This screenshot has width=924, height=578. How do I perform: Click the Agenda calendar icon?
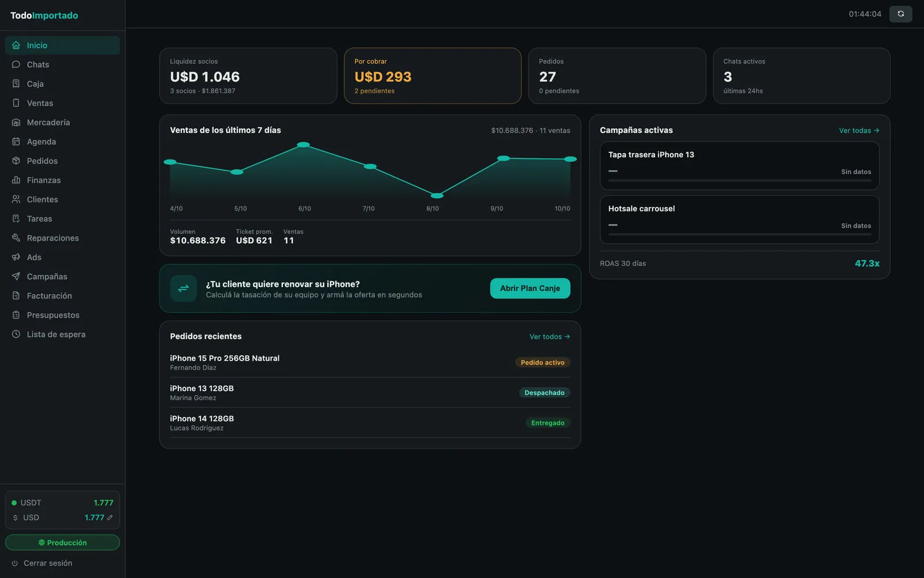click(16, 142)
